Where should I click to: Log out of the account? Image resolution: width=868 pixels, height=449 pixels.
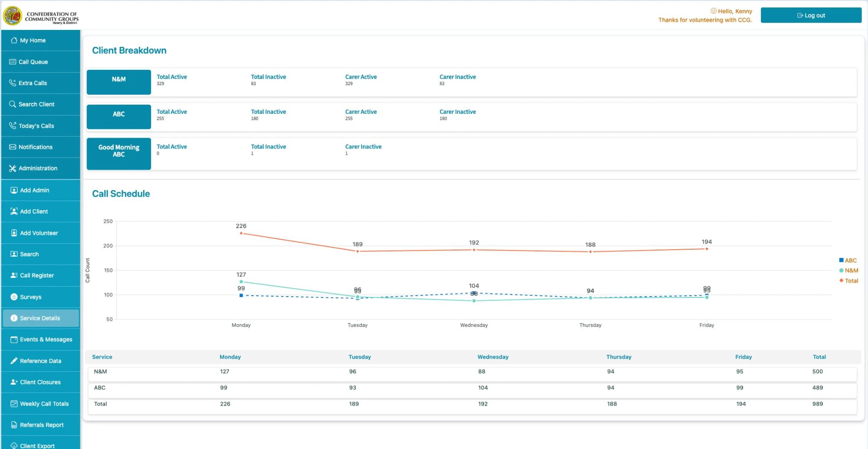coord(811,15)
